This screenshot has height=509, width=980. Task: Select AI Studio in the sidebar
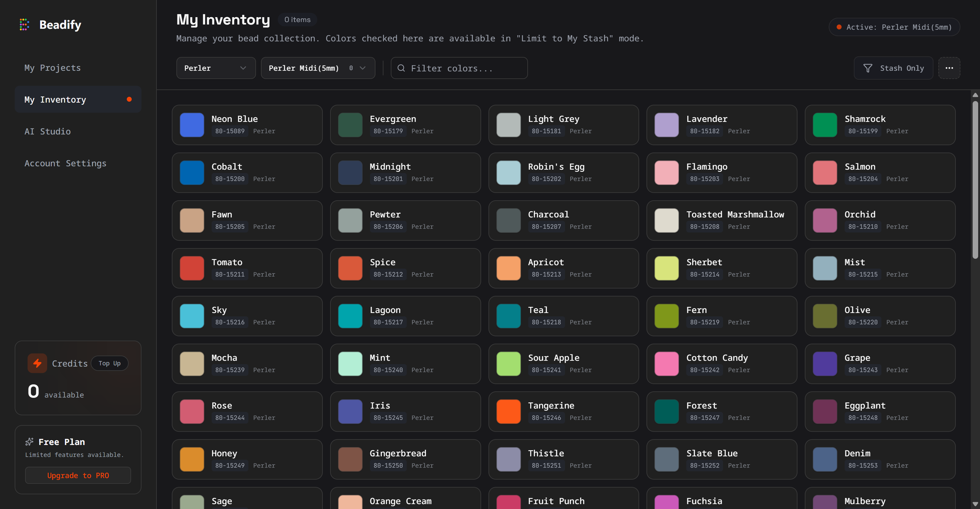tap(47, 131)
